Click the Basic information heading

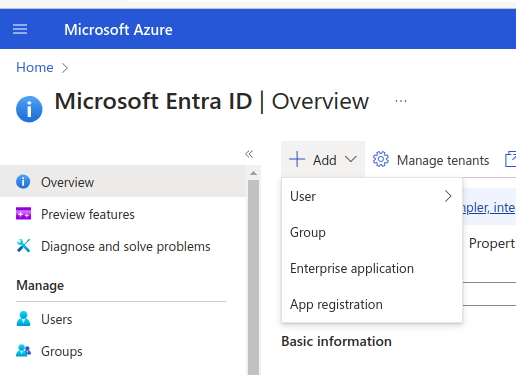(337, 341)
